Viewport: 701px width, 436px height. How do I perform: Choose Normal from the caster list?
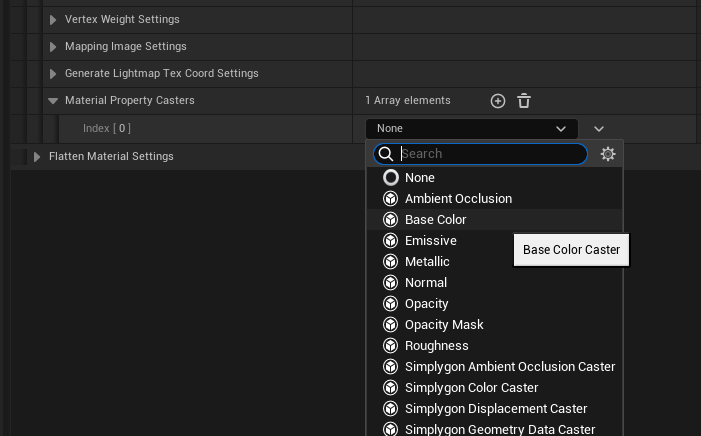pos(426,283)
